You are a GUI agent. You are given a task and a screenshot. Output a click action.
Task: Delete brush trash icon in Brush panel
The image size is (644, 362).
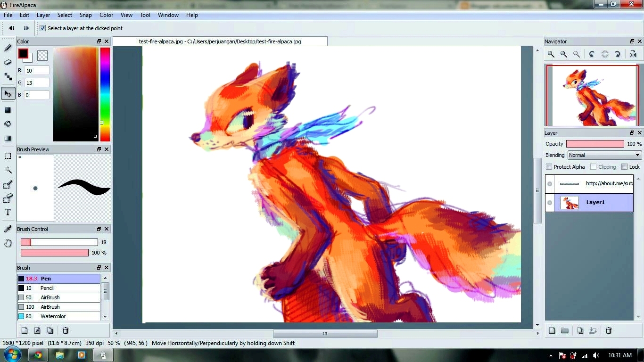click(x=66, y=330)
